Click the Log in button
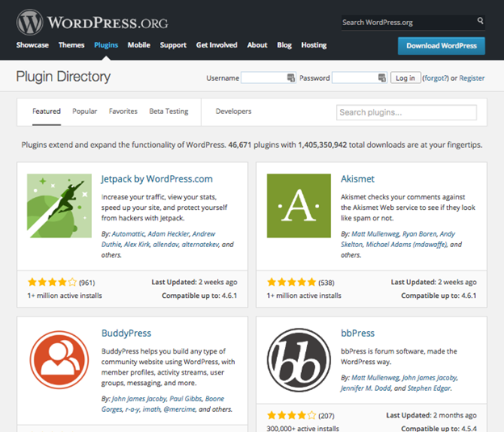The height and width of the screenshot is (432, 504). click(x=405, y=78)
